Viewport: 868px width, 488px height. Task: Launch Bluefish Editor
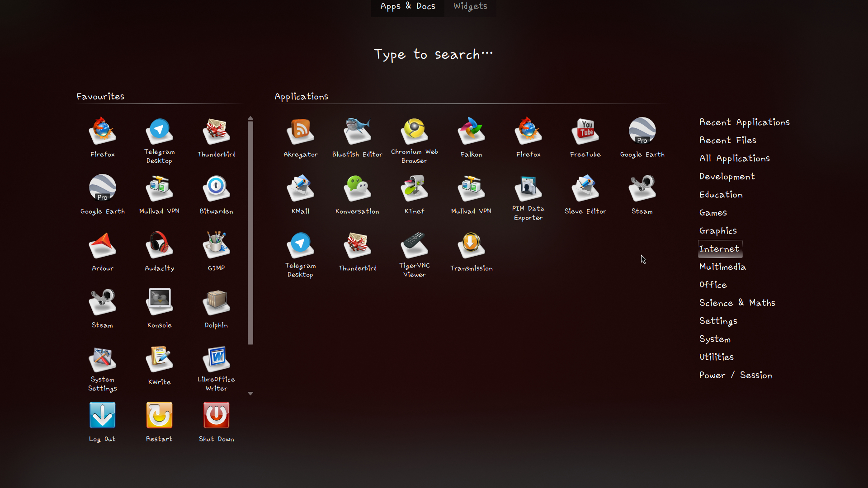pyautogui.click(x=358, y=138)
